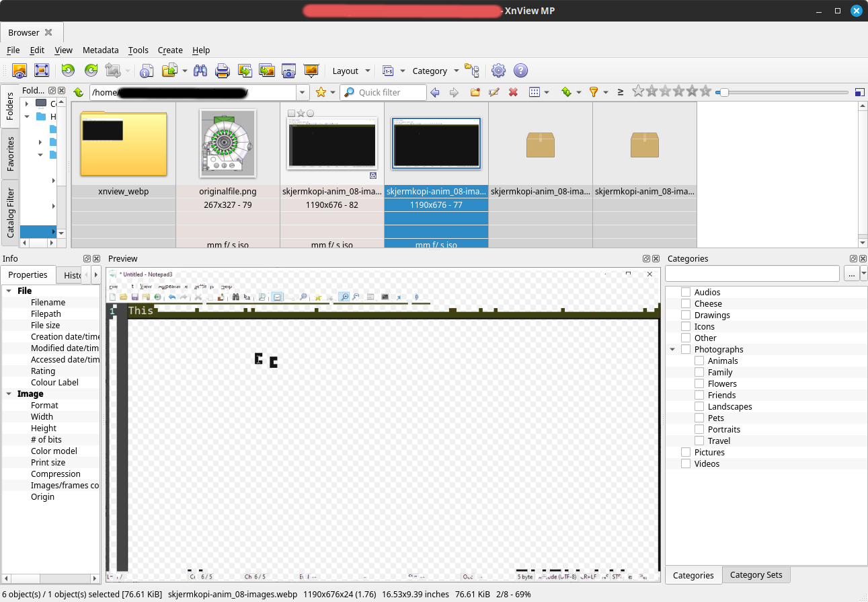Click the Fullscreen view icon
Image resolution: width=868 pixels, height=602 pixels.
pos(41,71)
